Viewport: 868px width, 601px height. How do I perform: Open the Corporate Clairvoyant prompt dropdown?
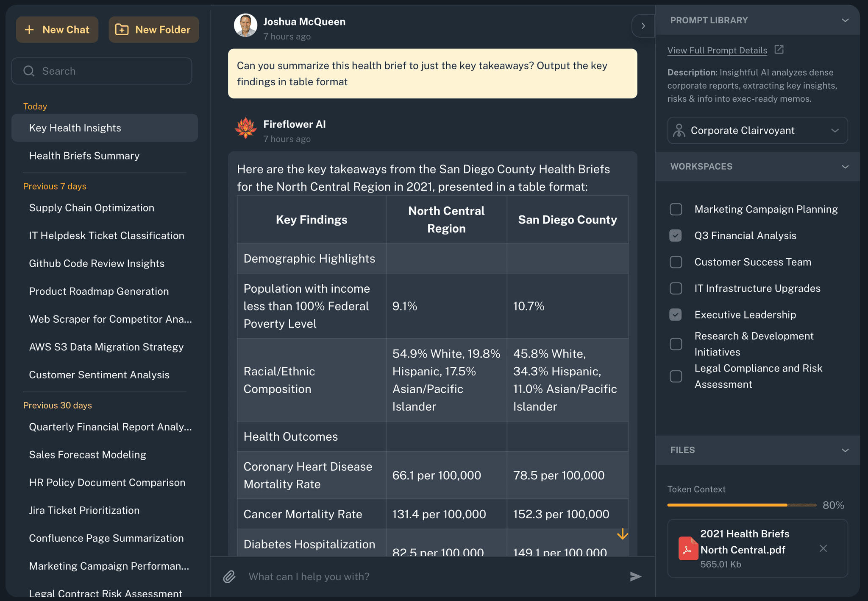(757, 131)
